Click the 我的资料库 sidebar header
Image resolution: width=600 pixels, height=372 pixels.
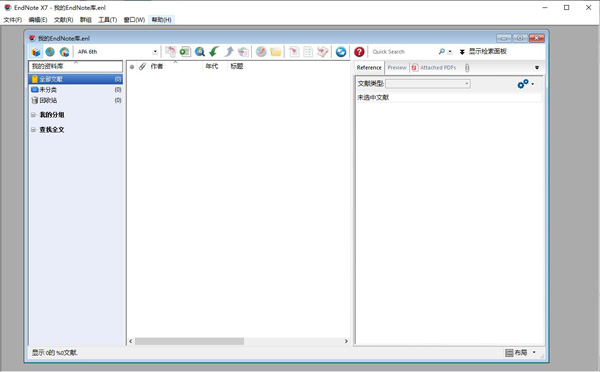click(76, 66)
